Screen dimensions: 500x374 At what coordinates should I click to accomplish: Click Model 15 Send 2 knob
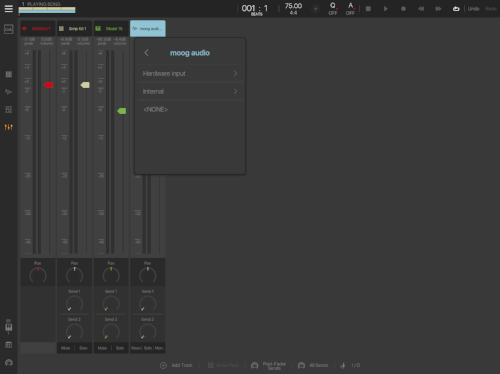[x=111, y=332]
